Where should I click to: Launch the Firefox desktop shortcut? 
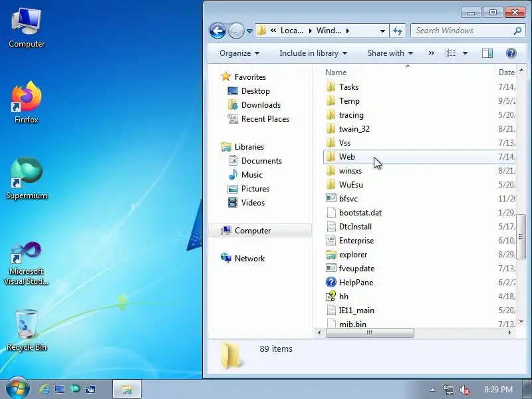tap(27, 102)
